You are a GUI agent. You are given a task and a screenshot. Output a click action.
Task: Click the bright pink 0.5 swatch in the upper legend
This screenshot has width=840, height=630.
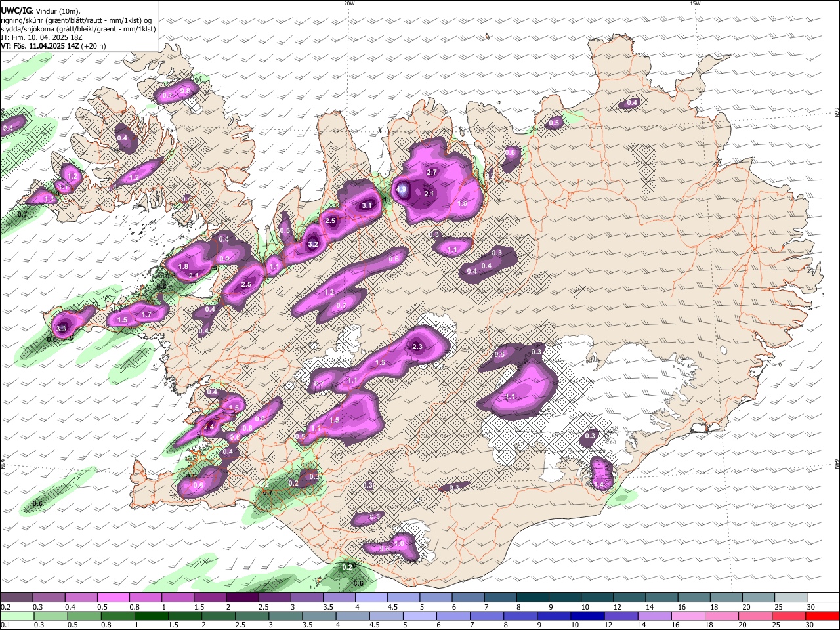pos(114,598)
